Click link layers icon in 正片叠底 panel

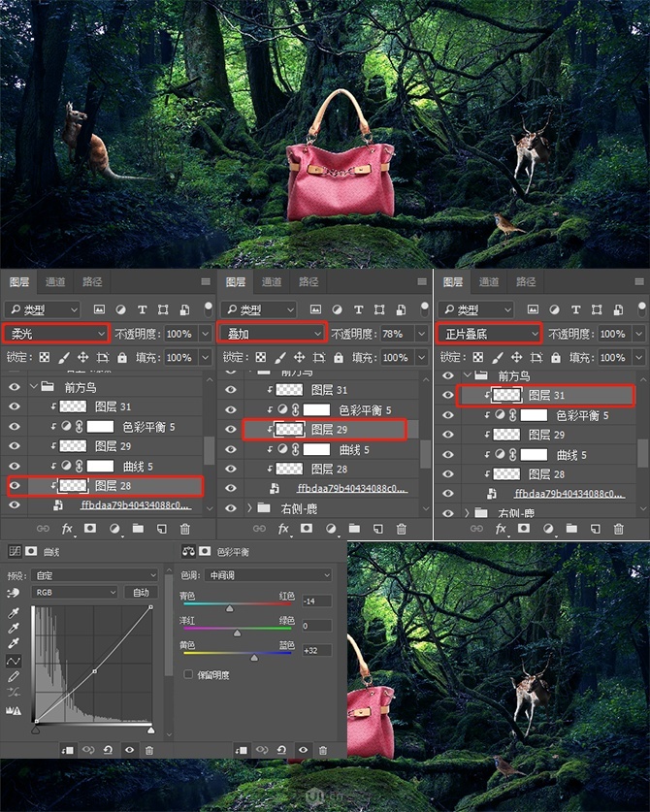tap(476, 529)
